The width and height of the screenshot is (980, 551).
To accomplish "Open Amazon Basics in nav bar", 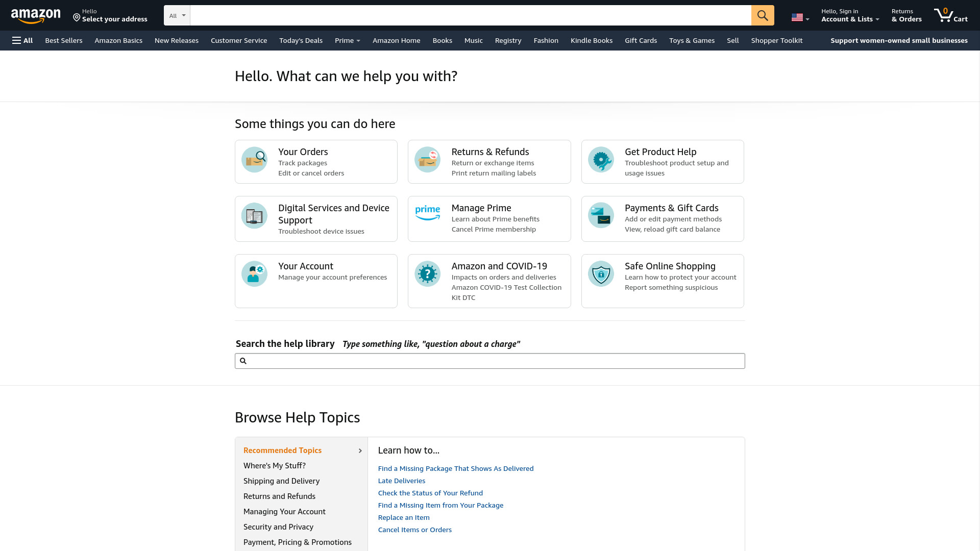I will click(118, 40).
